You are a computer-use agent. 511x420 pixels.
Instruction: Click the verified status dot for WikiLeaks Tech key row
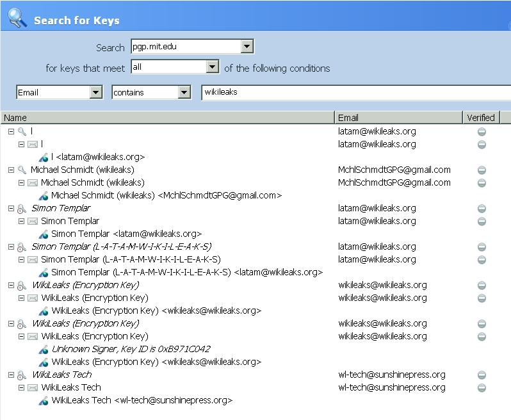[x=482, y=375]
